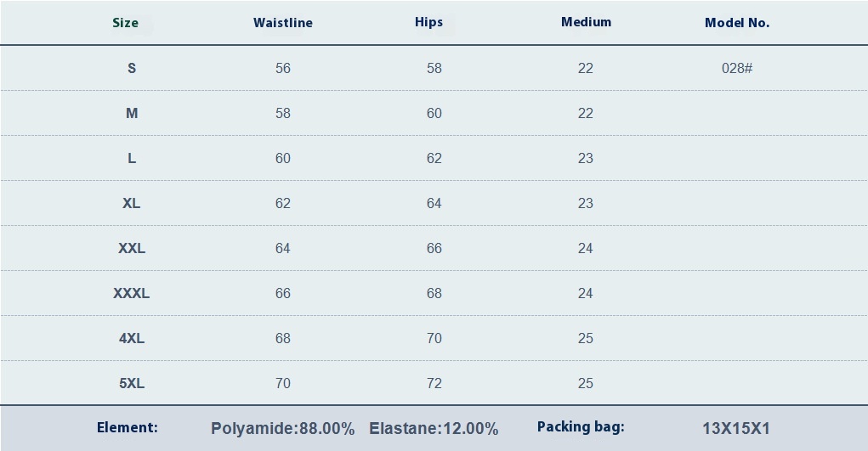868x451 pixels.
Task: Click the 13X15X1 packing dimensions
Action: tap(736, 428)
